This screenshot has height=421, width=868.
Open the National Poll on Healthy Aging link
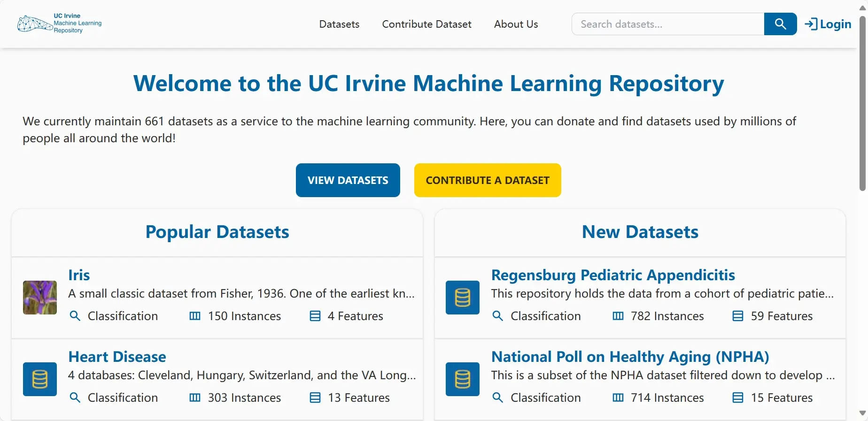pos(630,357)
